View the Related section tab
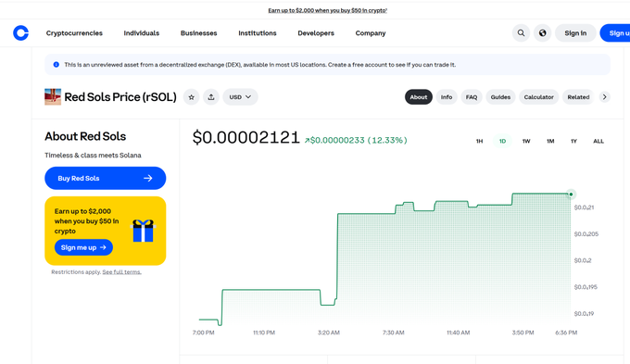Image resolution: width=630 pixels, height=364 pixels. click(578, 97)
